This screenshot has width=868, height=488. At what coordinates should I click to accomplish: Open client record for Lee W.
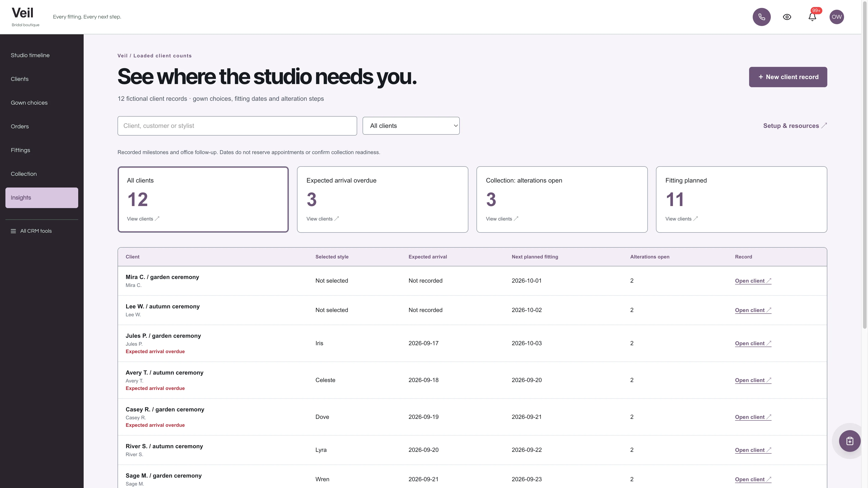tap(753, 310)
